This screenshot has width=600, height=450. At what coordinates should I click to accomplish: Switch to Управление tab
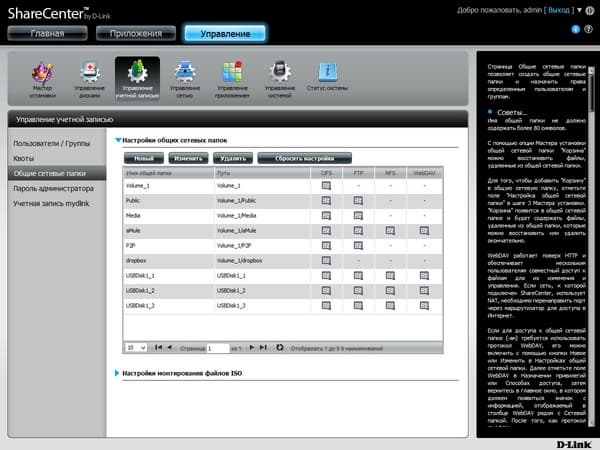click(225, 34)
